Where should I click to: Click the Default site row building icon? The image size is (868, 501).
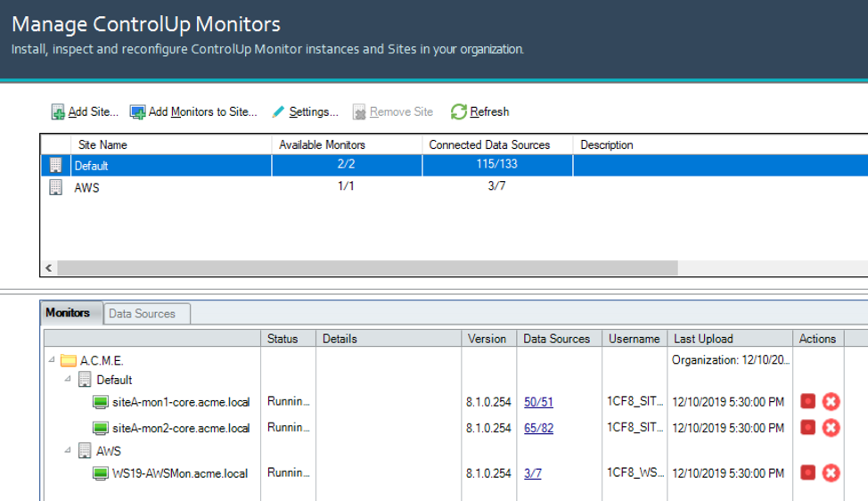(55, 165)
